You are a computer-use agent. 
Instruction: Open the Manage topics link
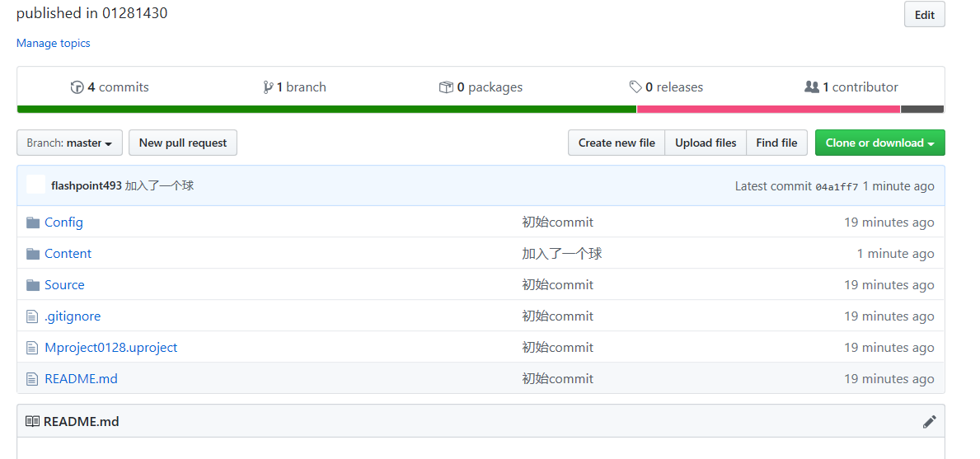pos(54,43)
